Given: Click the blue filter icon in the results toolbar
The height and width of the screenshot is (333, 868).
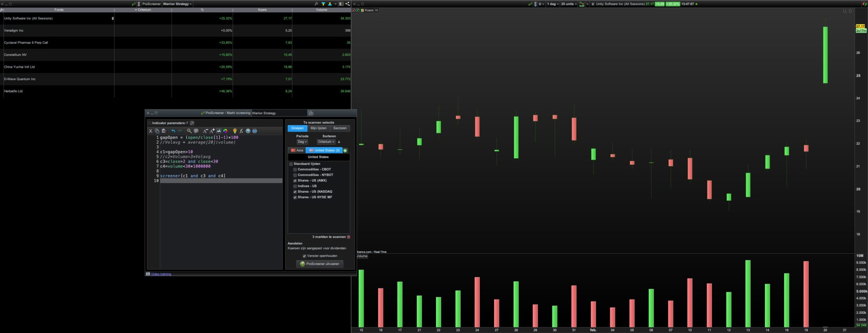Looking at the screenshot, I should point(323,4).
